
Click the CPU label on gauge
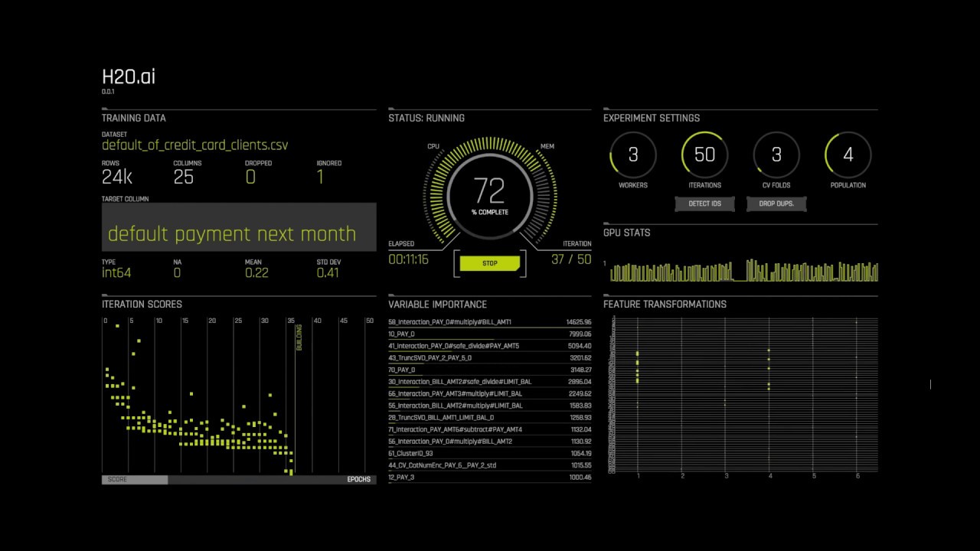(x=433, y=146)
